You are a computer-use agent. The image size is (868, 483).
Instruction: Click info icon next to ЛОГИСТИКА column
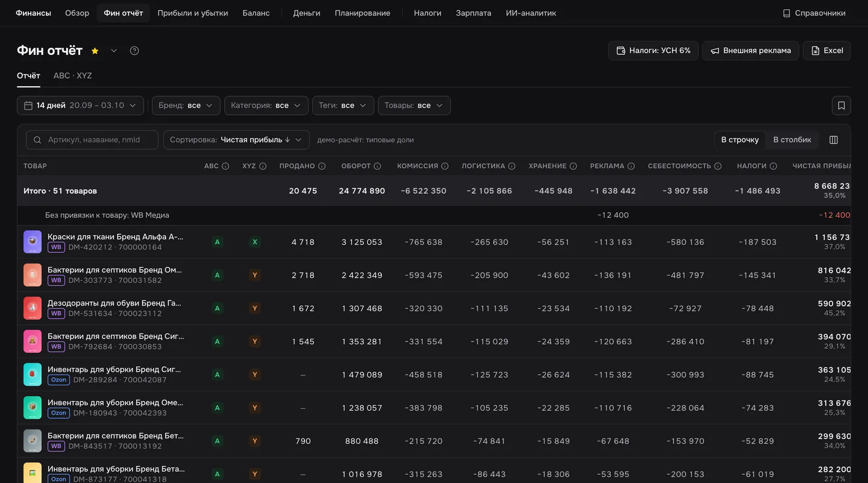pos(512,166)
